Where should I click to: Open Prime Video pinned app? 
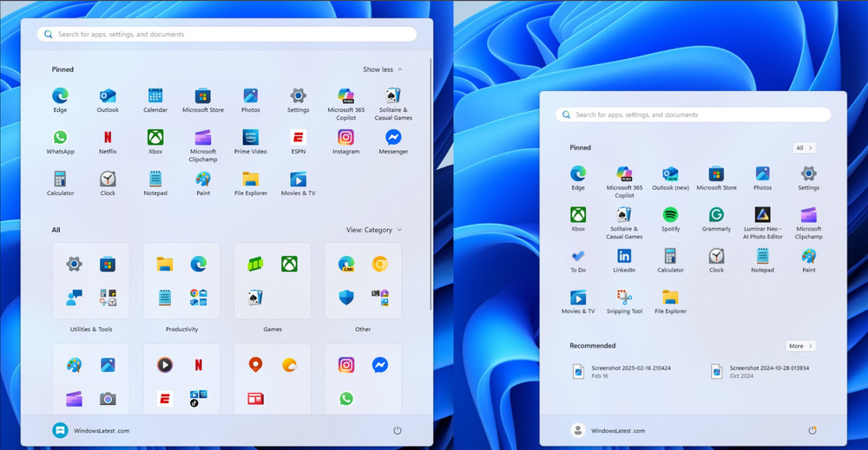pos(251,141)
